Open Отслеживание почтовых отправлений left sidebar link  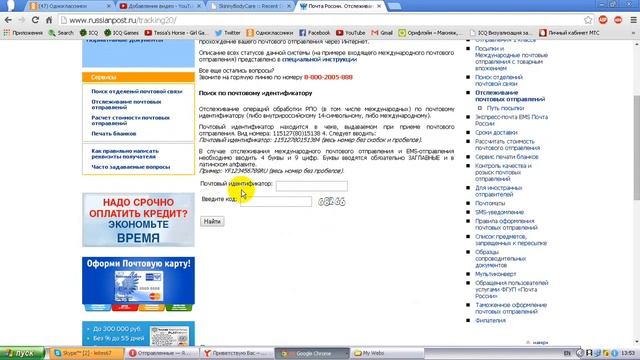[126, 104]
